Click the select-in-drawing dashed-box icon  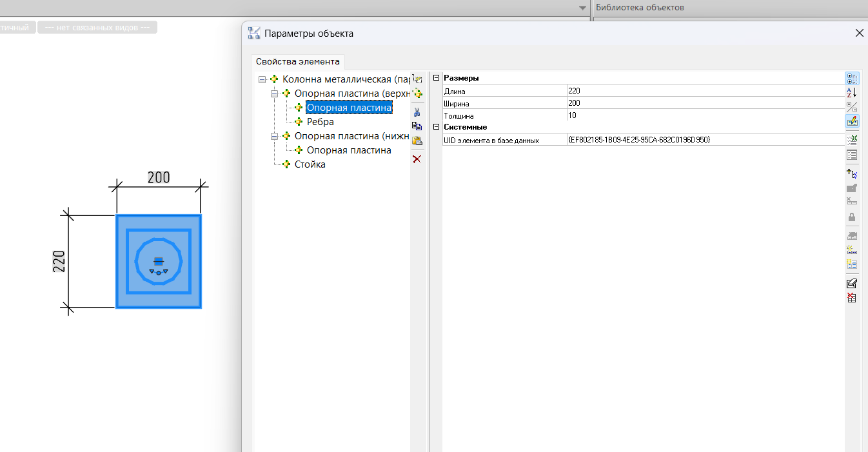(417, 79)
